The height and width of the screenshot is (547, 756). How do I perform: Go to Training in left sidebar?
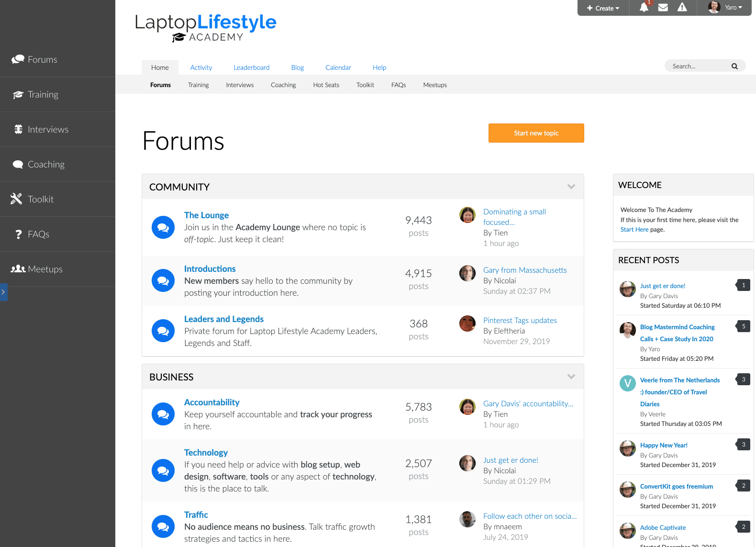coord(57,94)
